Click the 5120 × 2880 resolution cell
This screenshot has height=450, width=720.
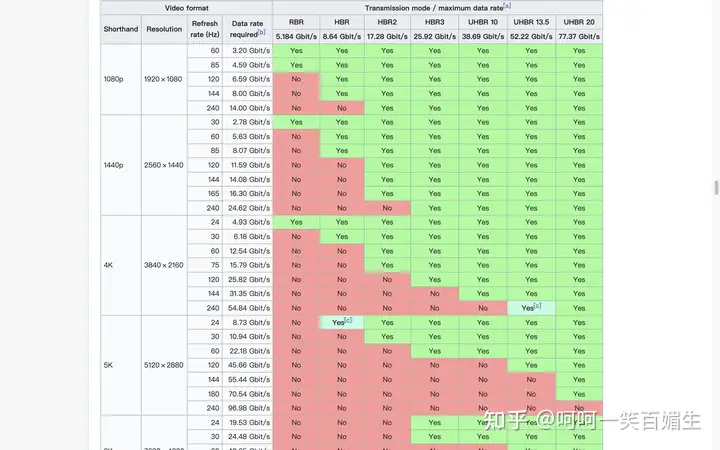tap(164, 366)
